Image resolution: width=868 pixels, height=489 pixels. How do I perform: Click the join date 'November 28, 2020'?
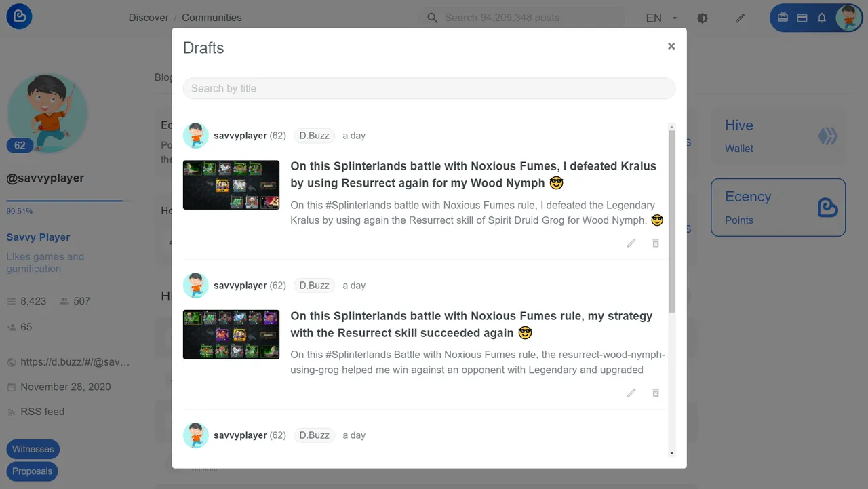(x=59, y=387)
